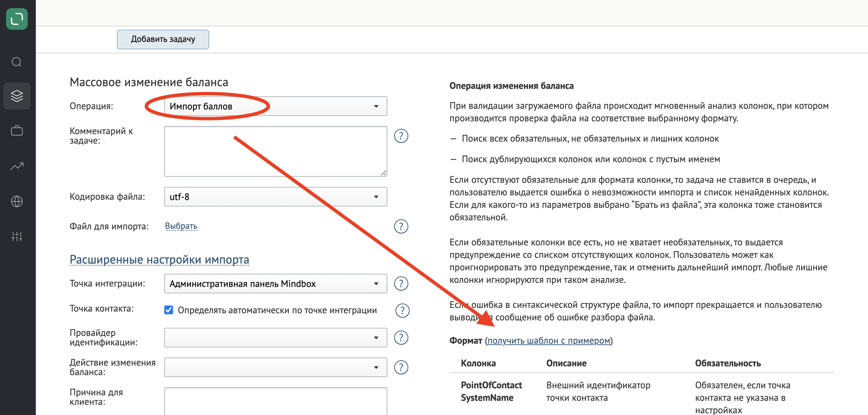Click PointOfContact SystemName cell
The width and height of the screenshot is (868, 415).
click(x=491, y=391)
